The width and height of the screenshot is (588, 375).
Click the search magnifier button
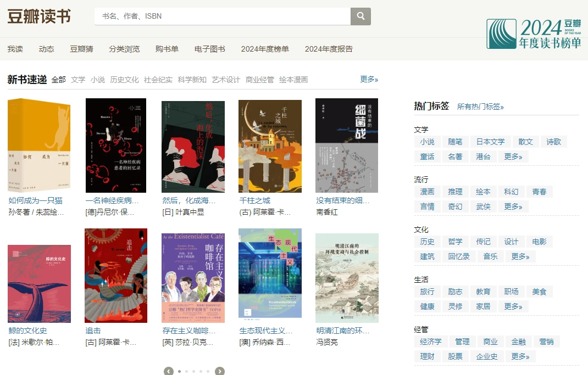[x=360, y=16]
